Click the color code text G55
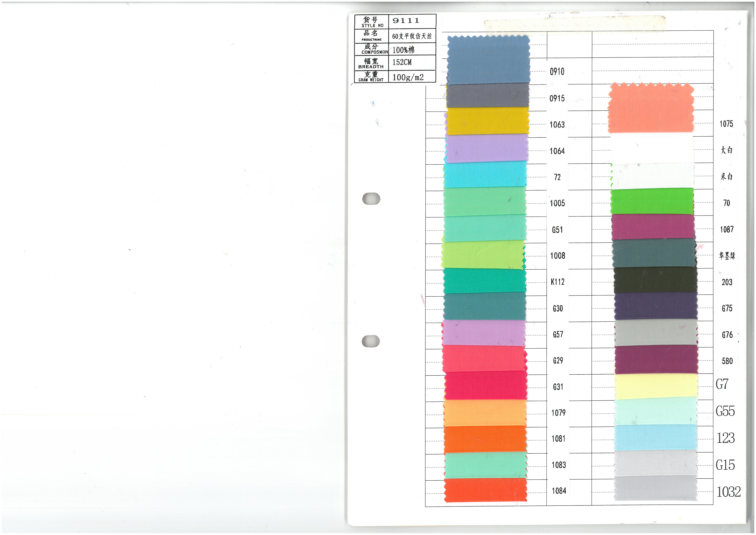 (x=725, y=411)
